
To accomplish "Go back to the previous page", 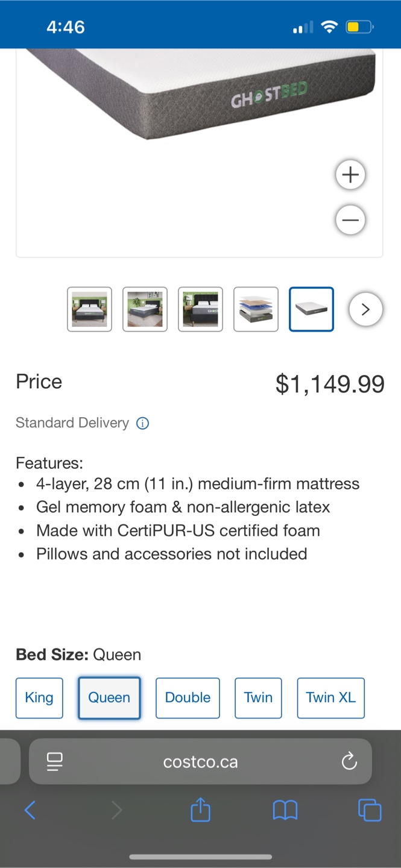I will pyautogui.click(x=30, y=810).
